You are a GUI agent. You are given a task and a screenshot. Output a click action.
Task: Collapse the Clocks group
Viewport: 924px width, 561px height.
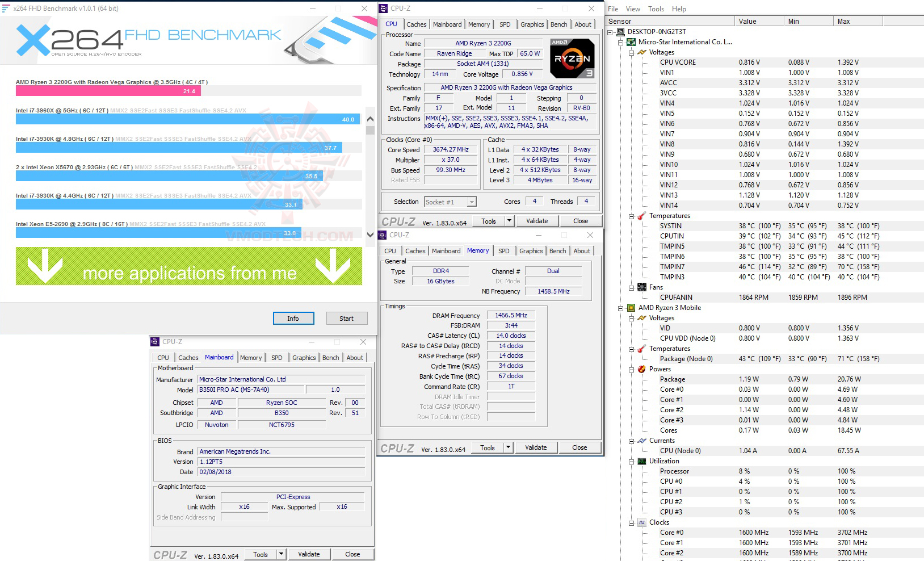(x=632, y=522)
